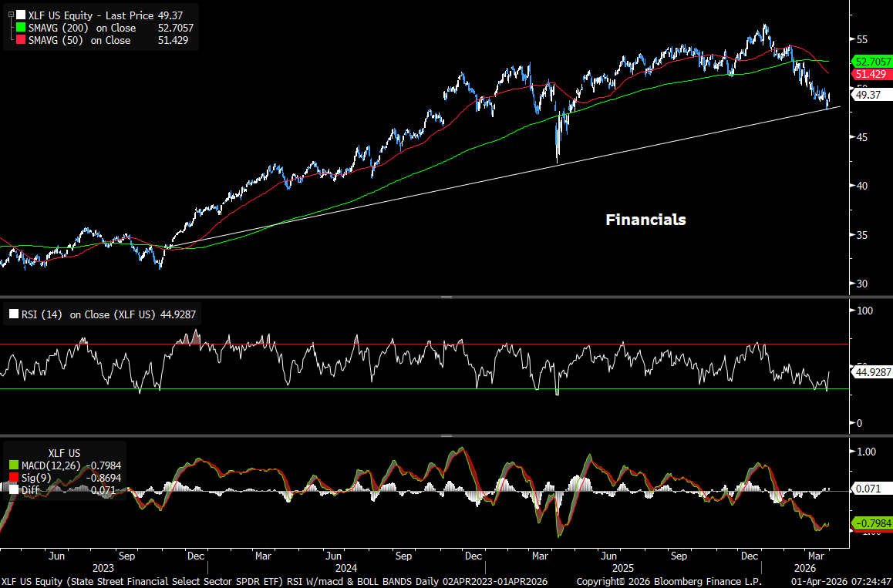893x588 pixels.
Task: Select 'SMAVG (50) on Close' legend entry
Action: (79, 40)
